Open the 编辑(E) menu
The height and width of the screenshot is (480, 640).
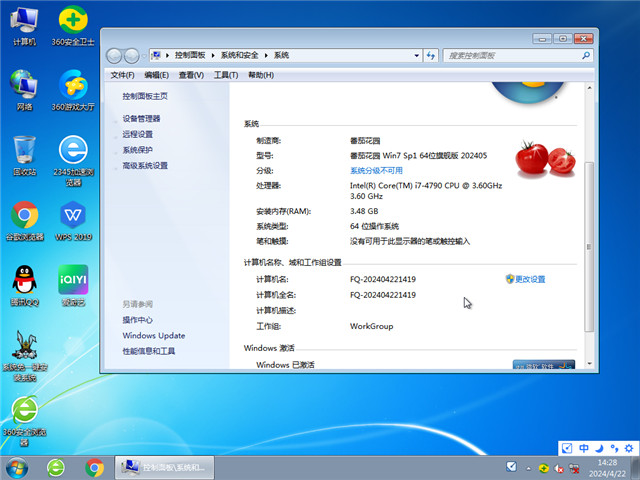tap(157, 75)
